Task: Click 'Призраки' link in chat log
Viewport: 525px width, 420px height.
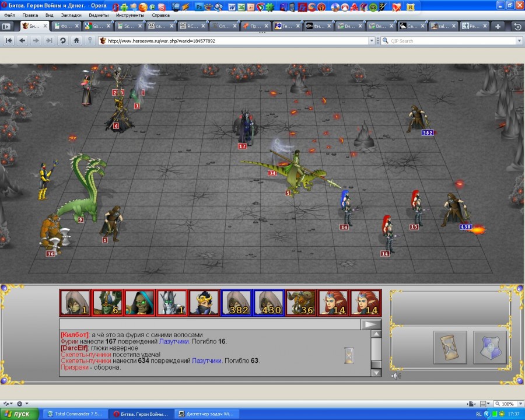Action: coord(74,367)
